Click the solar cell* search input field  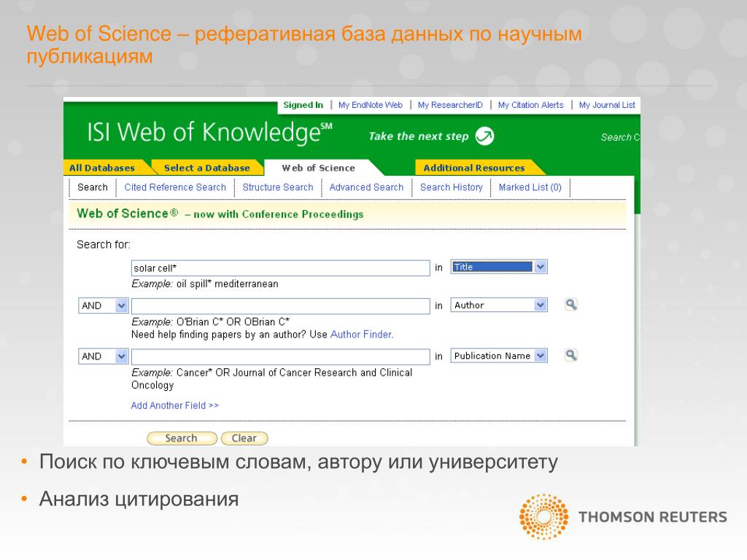click(x=281, y=268)
